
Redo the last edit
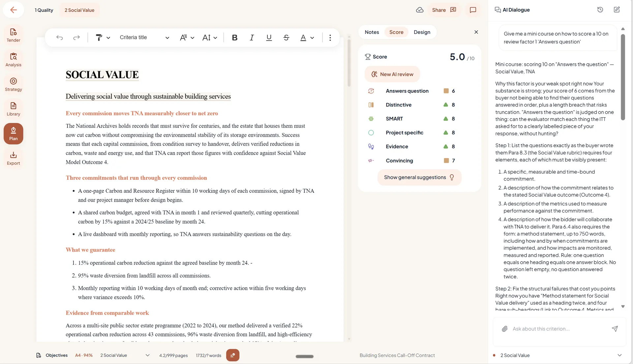click(x=76, y=38)
